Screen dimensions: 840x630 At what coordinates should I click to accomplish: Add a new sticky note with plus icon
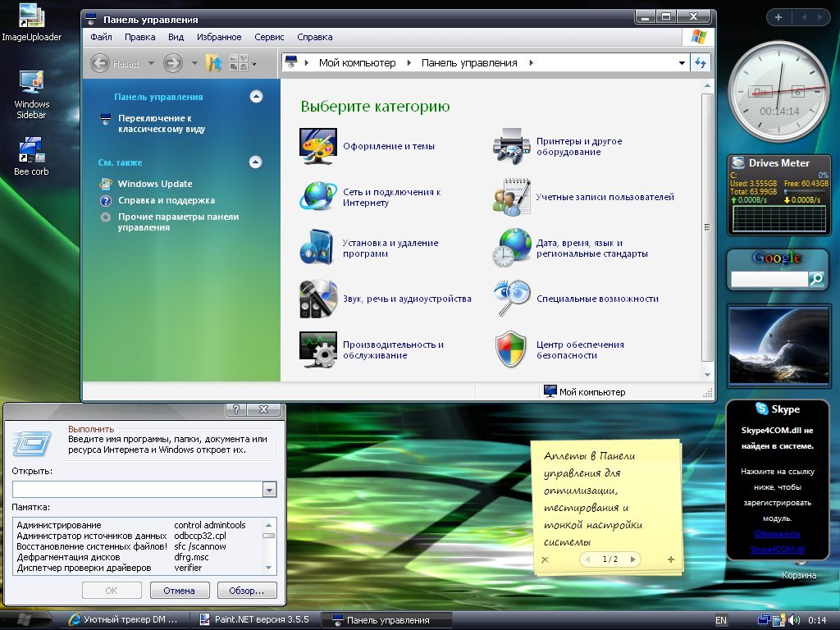pos(671,559)
